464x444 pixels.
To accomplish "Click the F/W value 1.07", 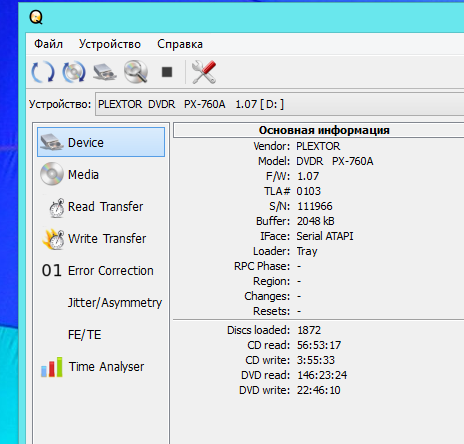I will (308, 176).
